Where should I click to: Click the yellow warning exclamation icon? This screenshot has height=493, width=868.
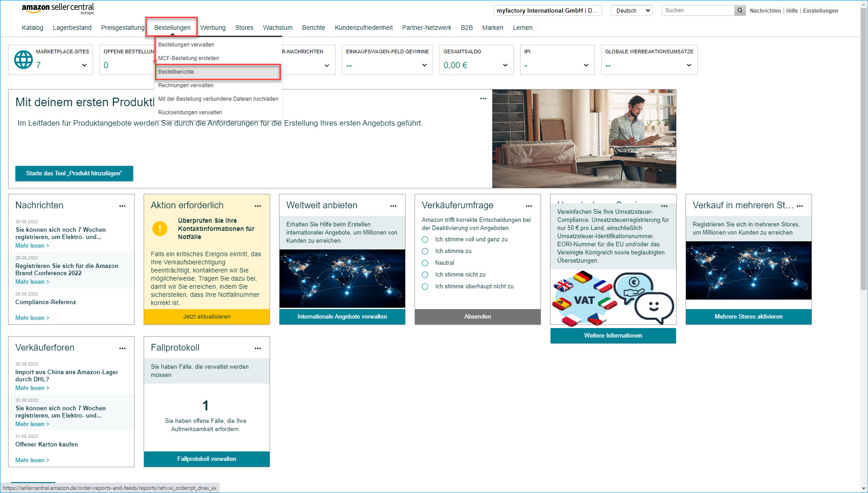(x=160, y=229)
